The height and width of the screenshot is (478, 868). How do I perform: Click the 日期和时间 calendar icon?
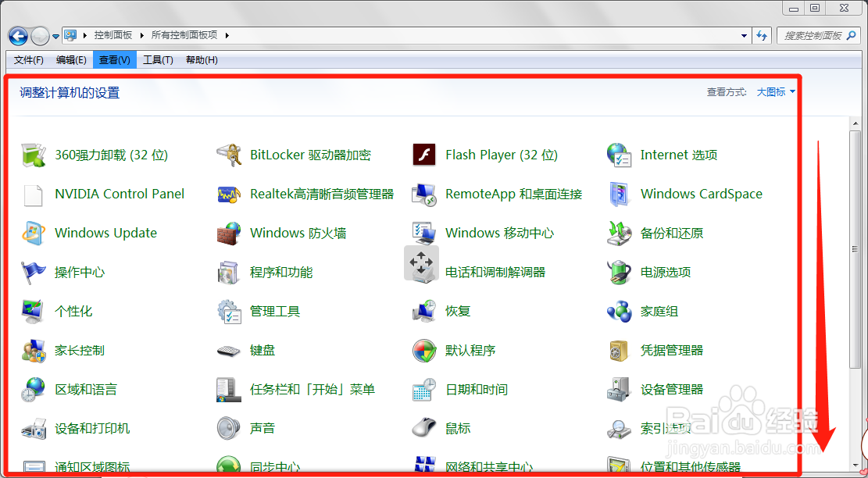(424, 390)
